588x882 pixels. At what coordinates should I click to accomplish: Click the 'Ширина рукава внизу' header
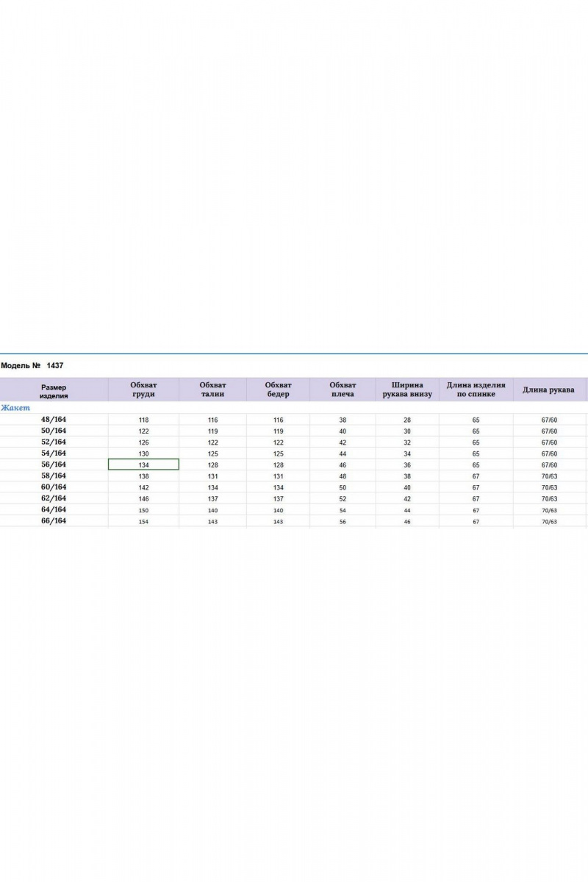pyautogui.click(x=407, y=390)
